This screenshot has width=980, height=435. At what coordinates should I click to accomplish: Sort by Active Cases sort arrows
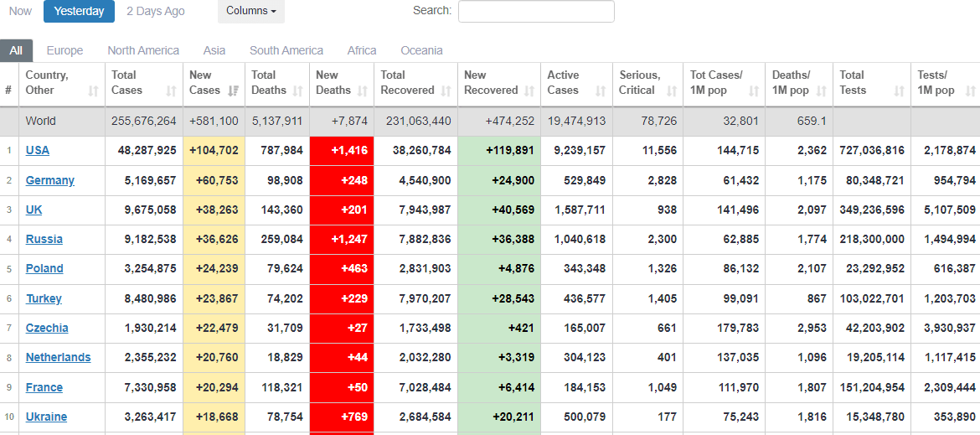click(x=601, y=91)
